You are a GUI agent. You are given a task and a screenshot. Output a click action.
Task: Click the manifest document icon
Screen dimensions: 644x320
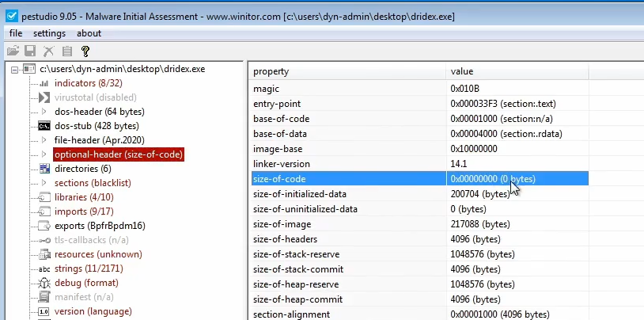point(44,297)
